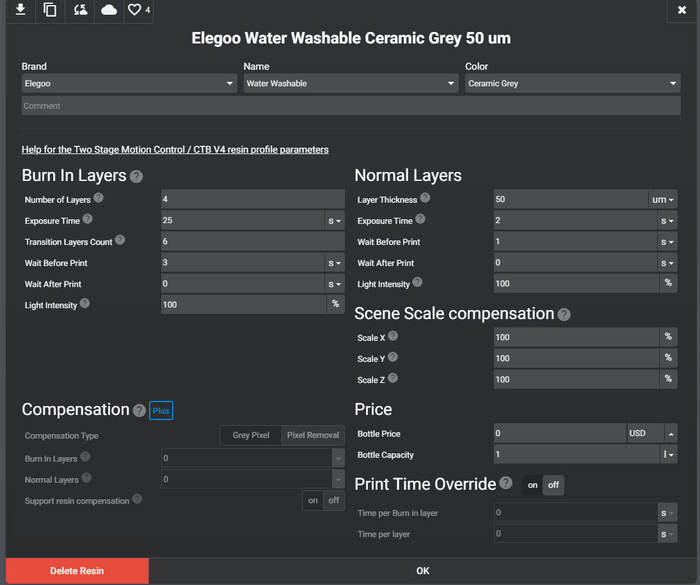The image size is (700, 585).
Task: Click the Layer Thickness value field
Action: tap(571, 199)
